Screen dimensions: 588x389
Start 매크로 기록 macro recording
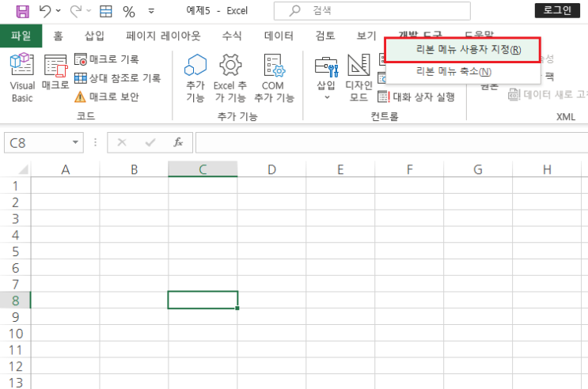coord(107,59)
